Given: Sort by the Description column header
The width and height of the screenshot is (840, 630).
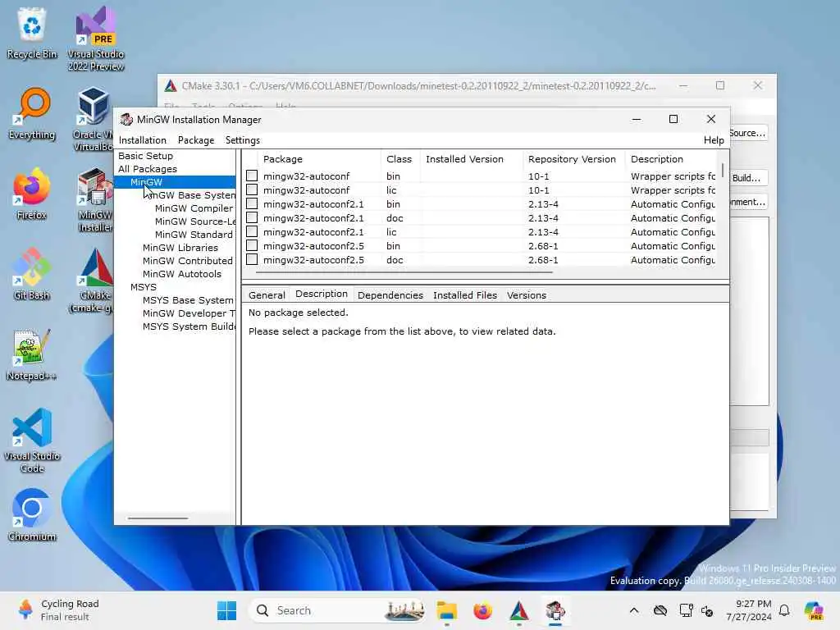Looking at the screenshot, I should pyautogui.click(x=671, y=159).
